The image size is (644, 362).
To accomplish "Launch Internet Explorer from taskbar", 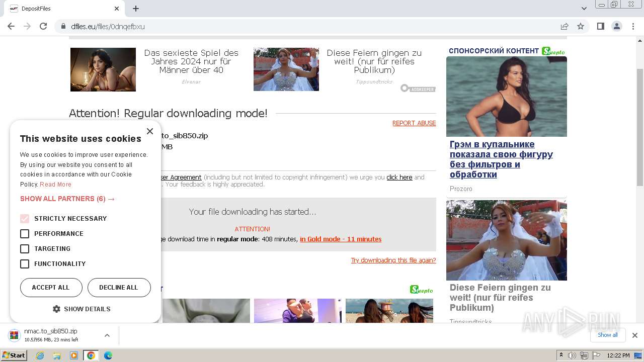I will (x=40, y=355).
